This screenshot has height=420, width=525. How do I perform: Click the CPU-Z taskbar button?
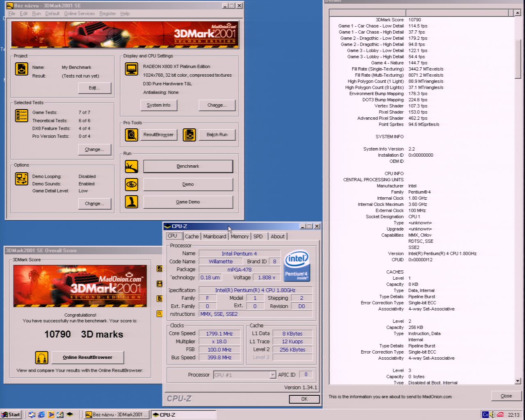[x=183, y=415]
